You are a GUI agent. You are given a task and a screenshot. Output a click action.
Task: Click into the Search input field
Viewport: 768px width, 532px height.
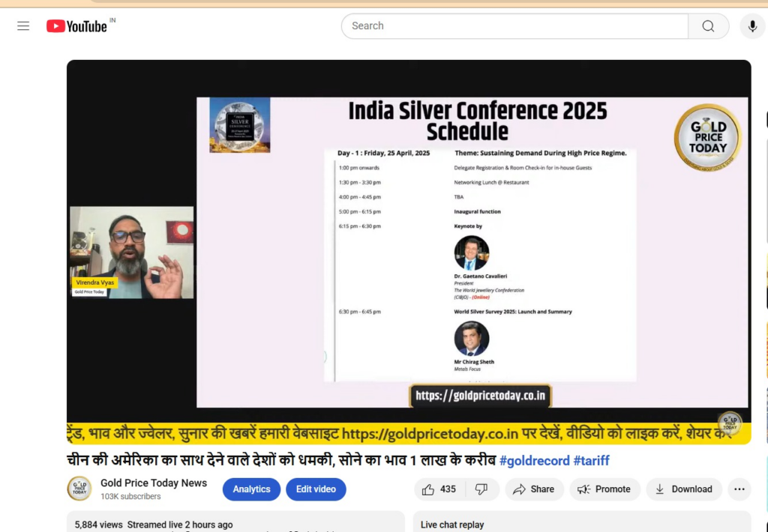(514, 26)
